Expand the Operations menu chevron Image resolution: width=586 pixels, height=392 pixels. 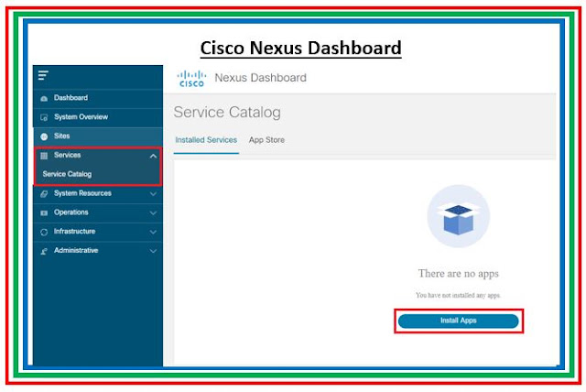[153, 213]
